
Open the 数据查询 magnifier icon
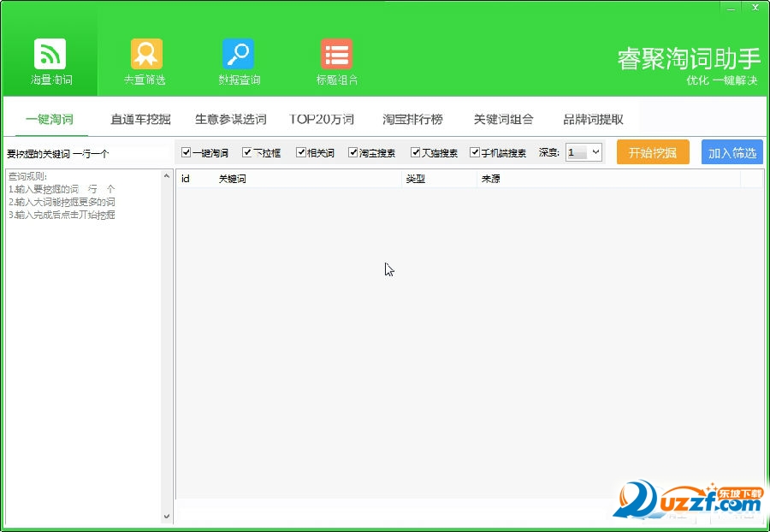(238, 55)
